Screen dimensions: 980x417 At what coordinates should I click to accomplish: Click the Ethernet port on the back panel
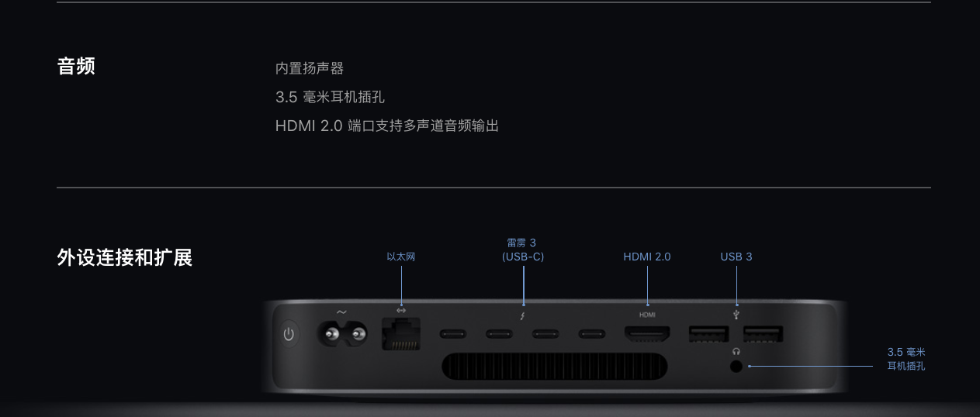coord(401,334)
